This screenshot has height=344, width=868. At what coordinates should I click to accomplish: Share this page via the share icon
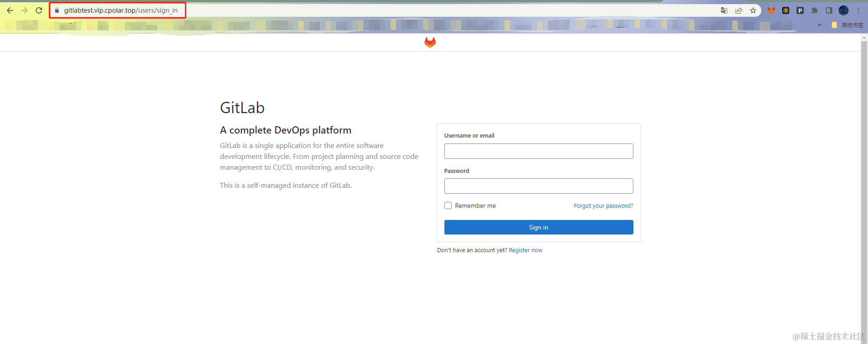pos(739,10)
